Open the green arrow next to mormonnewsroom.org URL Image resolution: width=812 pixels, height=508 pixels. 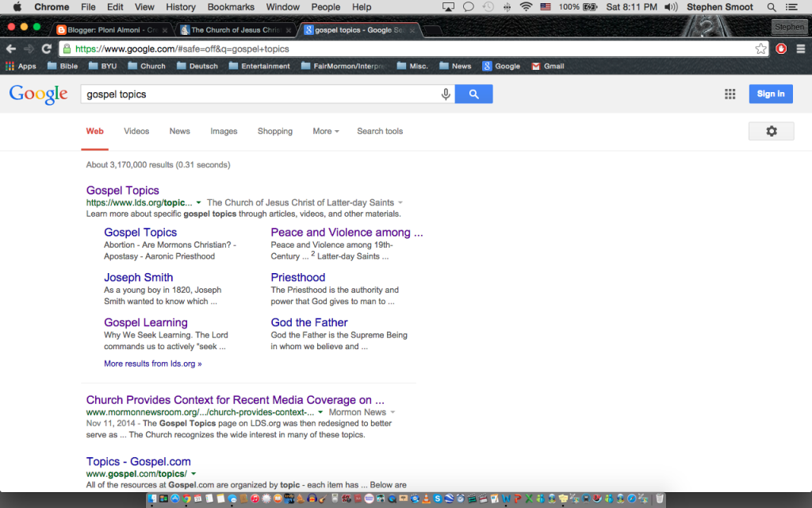click(320, 412)
